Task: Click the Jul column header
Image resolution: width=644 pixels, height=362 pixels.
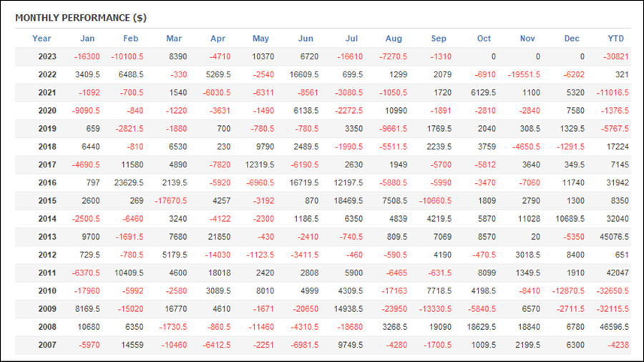Action: pos(351,39)
